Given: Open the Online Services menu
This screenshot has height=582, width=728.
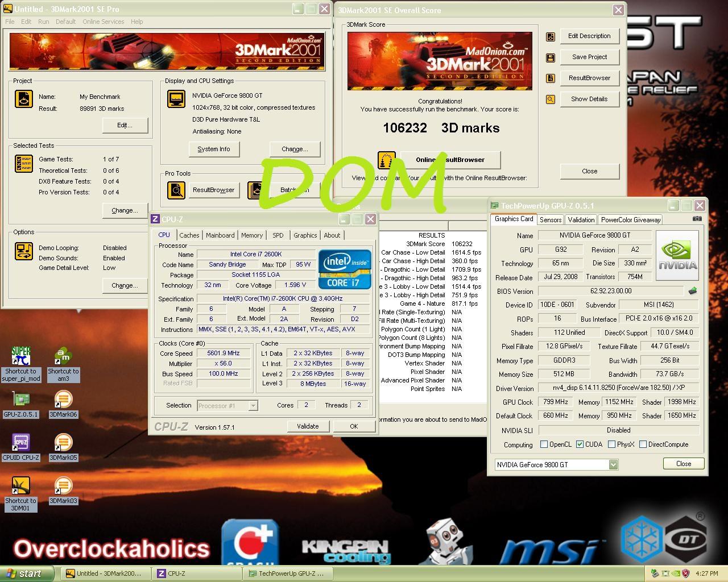Looking at the screenshot, I should click(x=103, y=22).
